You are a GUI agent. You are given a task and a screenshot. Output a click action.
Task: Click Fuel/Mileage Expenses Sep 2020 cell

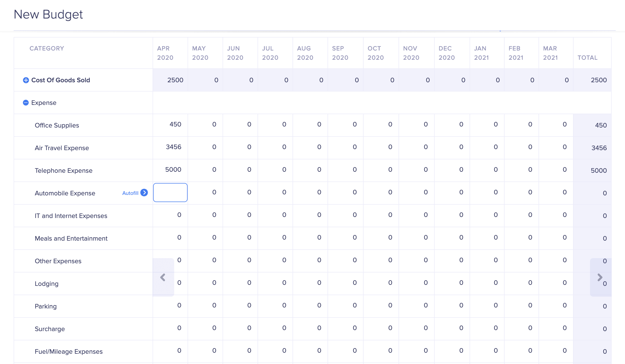tap(346, 351)
